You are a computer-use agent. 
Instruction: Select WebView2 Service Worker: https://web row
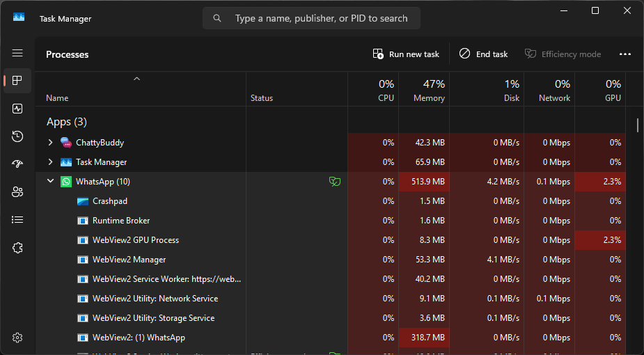tap(331, 279)
